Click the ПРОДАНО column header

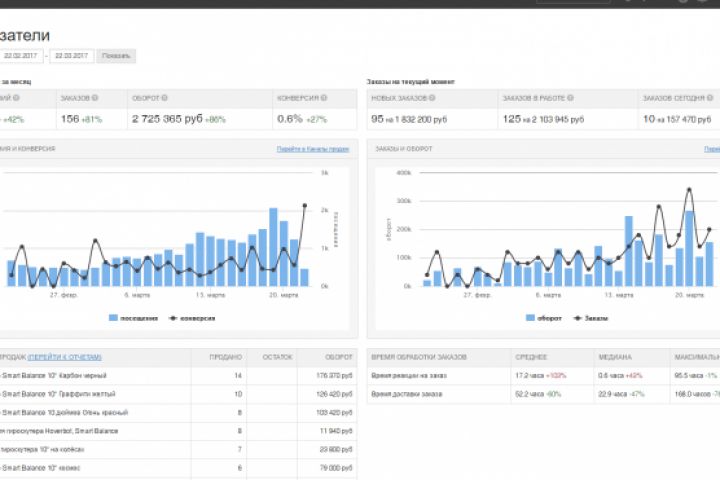(225, 357)
